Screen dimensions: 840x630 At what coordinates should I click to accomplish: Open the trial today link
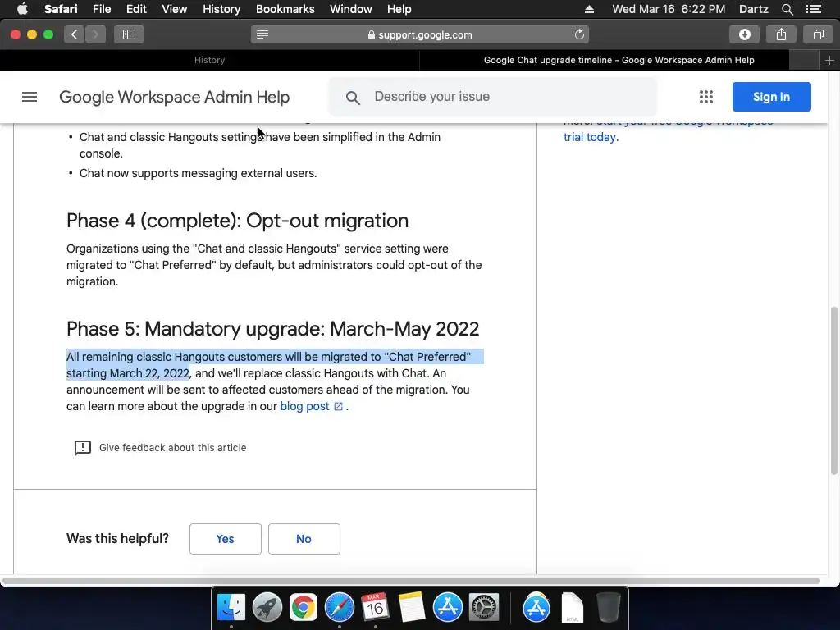589,137
